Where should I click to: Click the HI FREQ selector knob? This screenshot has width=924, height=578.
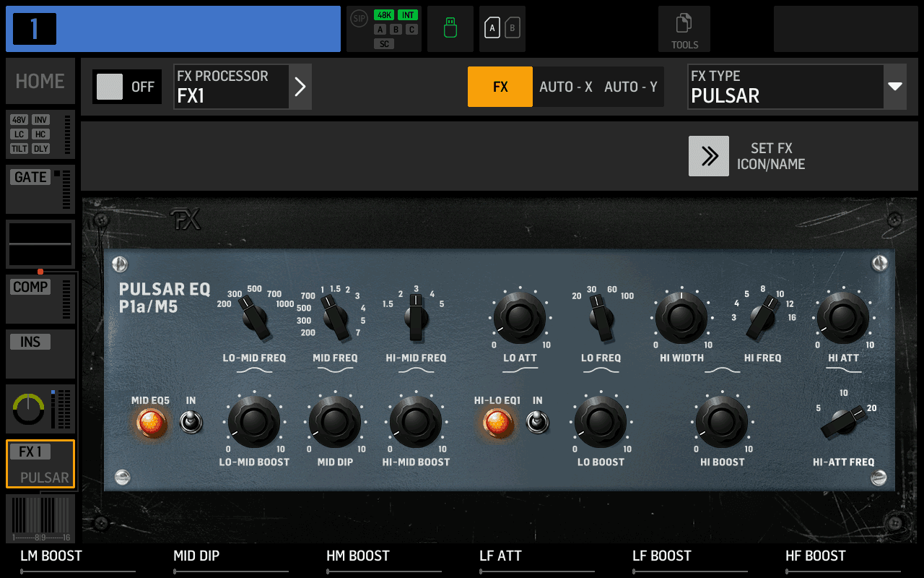coord(763,318)
